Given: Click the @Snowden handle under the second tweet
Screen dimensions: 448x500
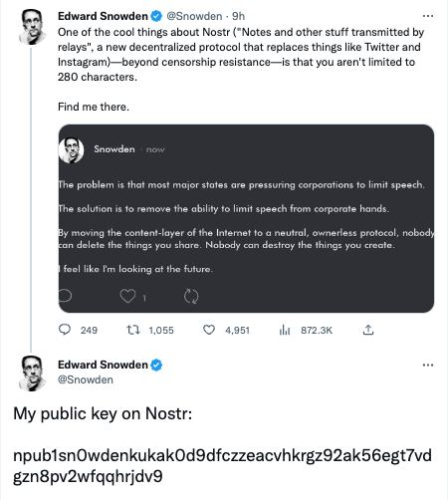Looking at the screenshot, I should (86, 379).
